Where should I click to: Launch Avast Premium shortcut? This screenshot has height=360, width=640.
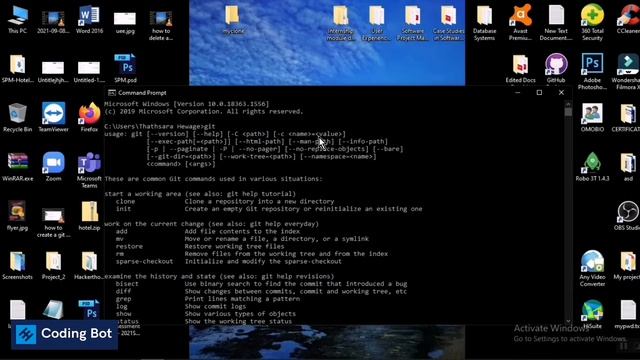point(520,22)
